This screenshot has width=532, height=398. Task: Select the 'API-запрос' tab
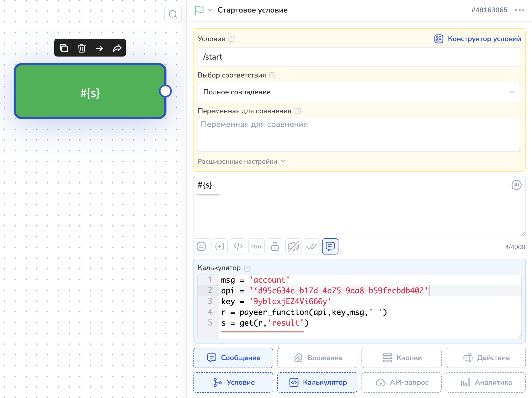click(x=401, y=382)
